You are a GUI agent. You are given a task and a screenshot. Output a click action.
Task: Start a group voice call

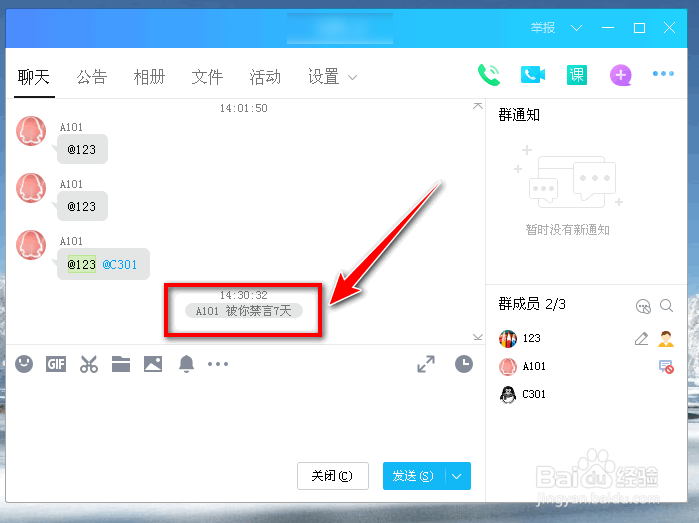pyautogui.click(x=489, y=75)
